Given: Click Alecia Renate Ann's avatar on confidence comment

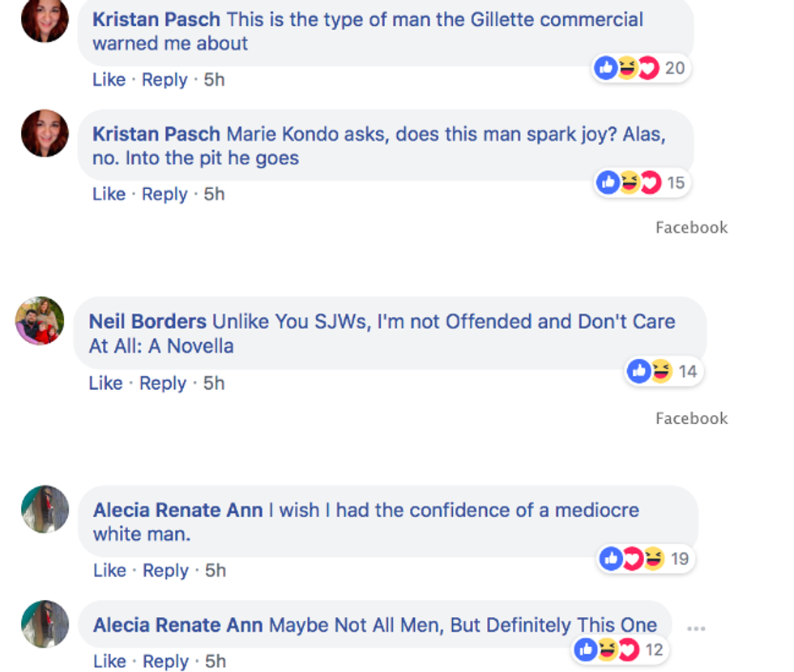Looking at the screenshot, I should tap(45, 509).
